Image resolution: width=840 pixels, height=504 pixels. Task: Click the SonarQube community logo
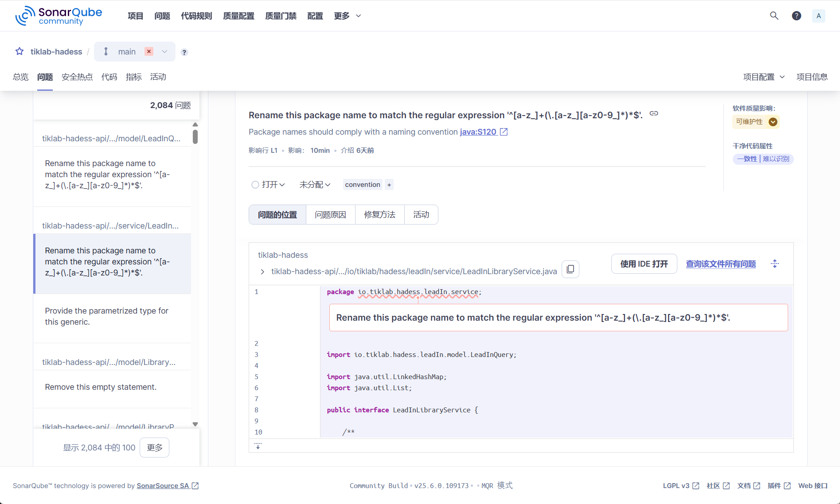point(59,16)
